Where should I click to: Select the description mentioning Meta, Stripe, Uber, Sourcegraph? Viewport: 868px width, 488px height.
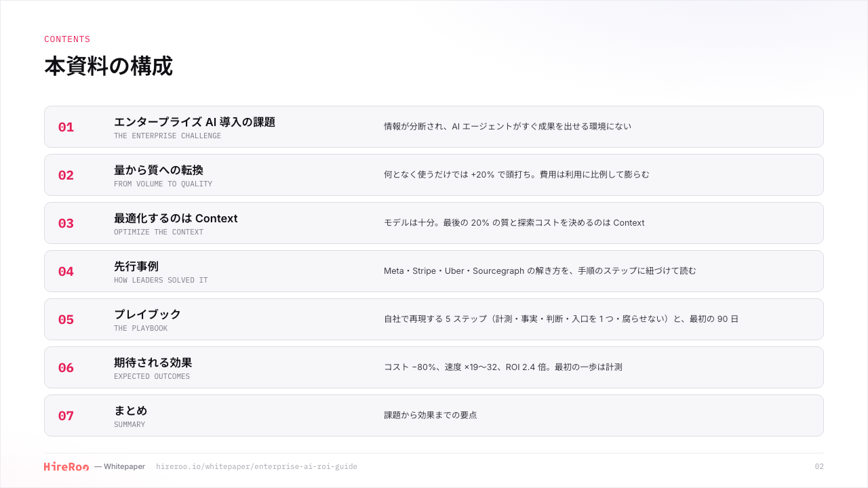(x=540, y=270)
